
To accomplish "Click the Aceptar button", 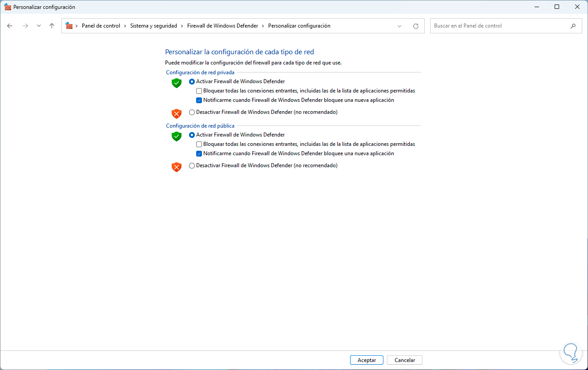I will [366, 360].
